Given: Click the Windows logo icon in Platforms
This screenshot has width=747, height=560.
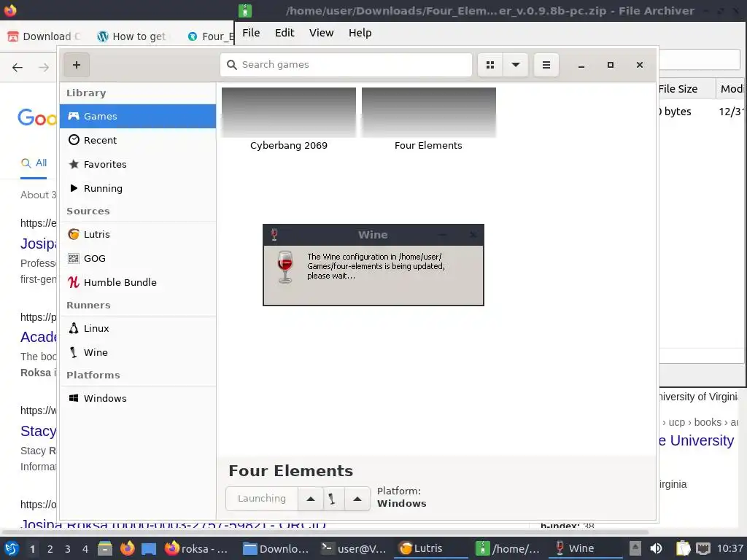Looking at the screenshot, I should pos(74,398).
